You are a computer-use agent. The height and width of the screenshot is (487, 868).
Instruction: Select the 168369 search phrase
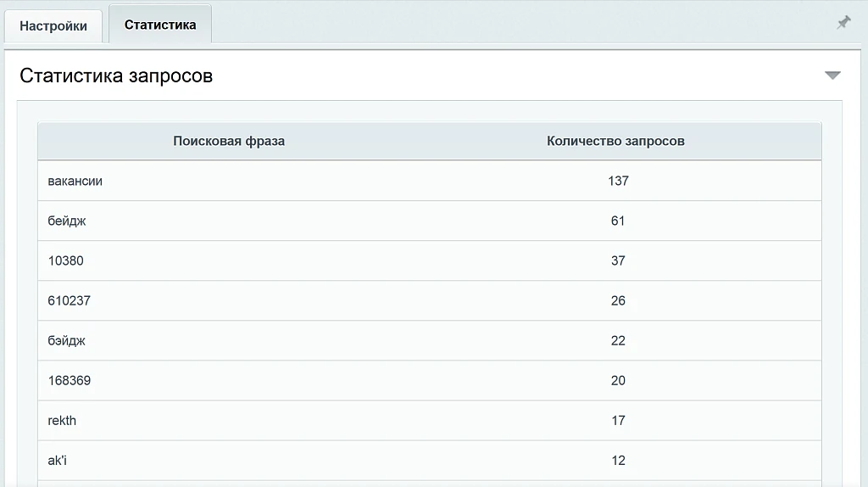coord(69,381)
